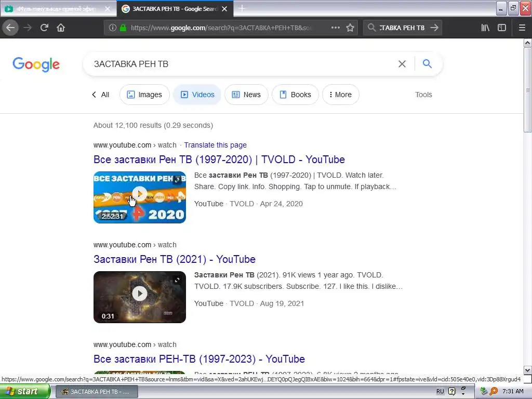Click scrollbar down arrow
The image size is (532, 399).
pos(528,370)
